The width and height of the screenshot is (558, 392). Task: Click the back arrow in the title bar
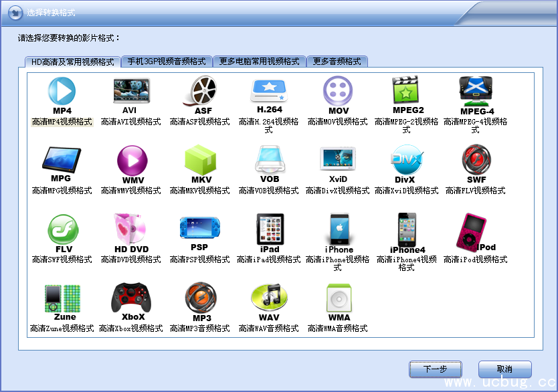(14, 13)
